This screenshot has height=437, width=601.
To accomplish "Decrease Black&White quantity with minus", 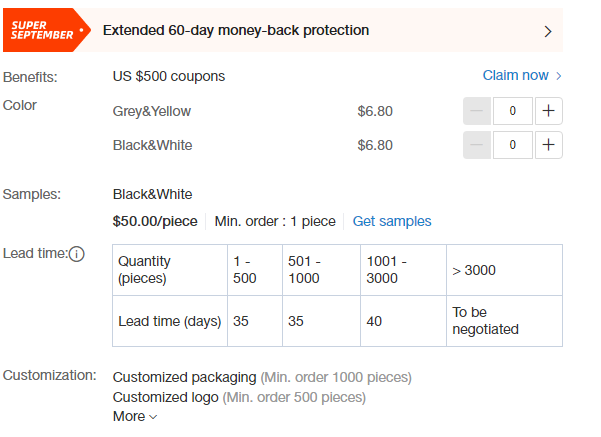I will click(x=477, y=145).
